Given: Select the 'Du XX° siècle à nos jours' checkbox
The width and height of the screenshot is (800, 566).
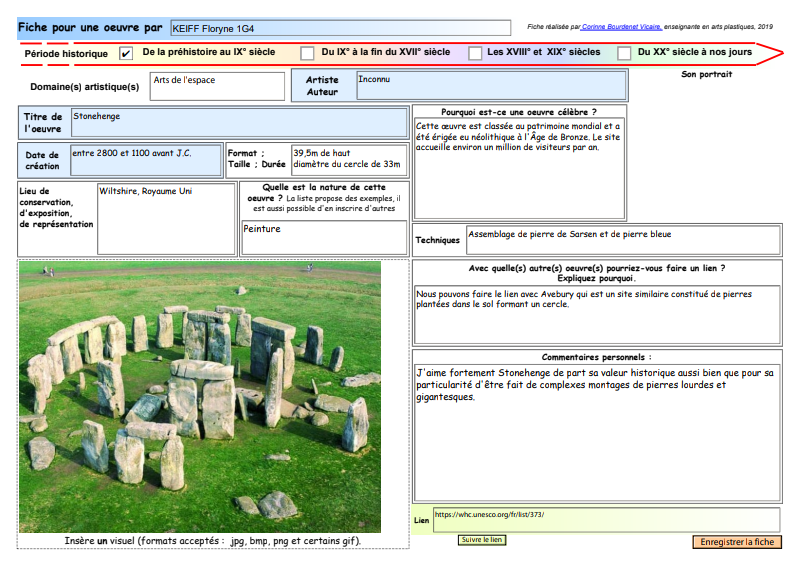Looking at the screenshot, I should 624,53.
